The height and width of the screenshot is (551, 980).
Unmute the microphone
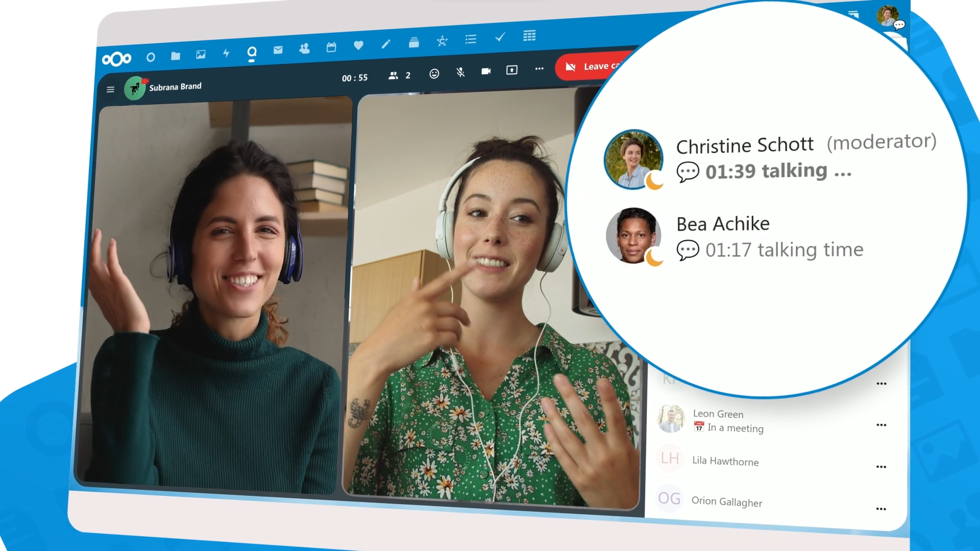460,71
